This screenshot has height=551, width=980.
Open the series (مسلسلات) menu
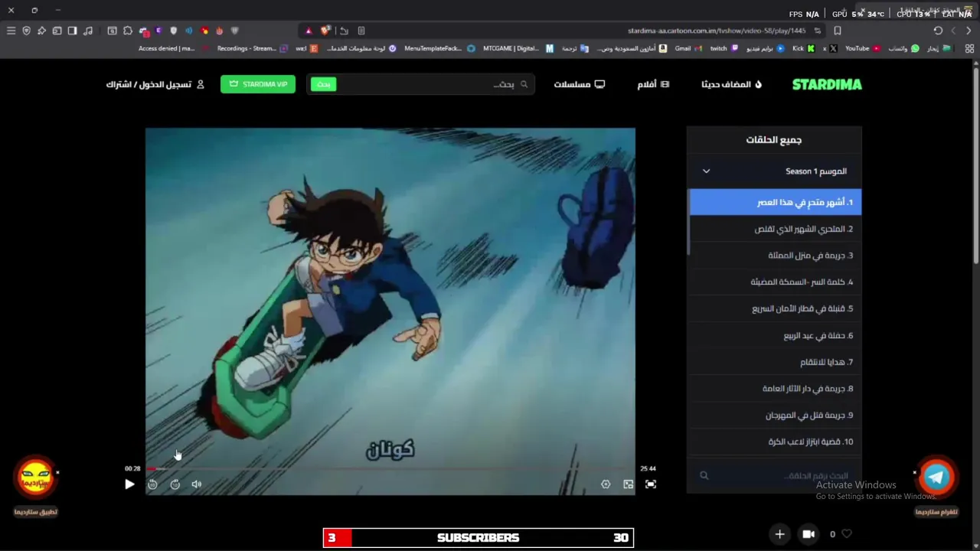(580, 84)
